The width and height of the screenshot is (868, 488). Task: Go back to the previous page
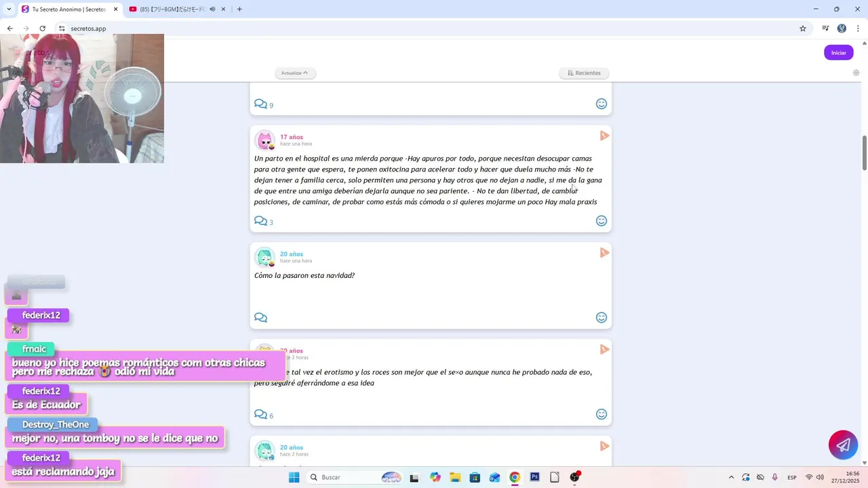9,28
